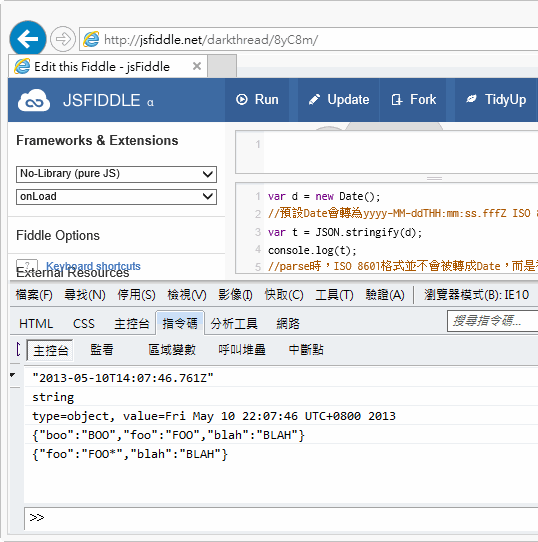Expand the Fiddle Options section
The height and width of the screenshot is (542, 538).
pos(58,235)
